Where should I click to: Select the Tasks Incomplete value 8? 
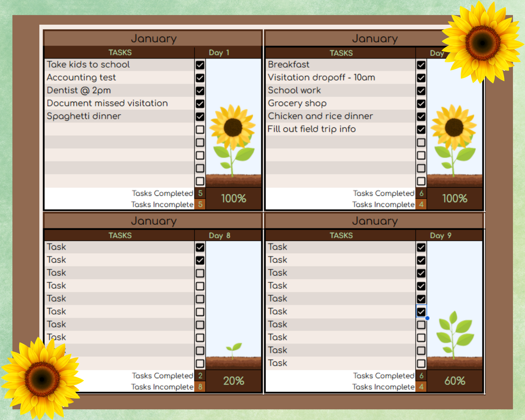point(200,387)
